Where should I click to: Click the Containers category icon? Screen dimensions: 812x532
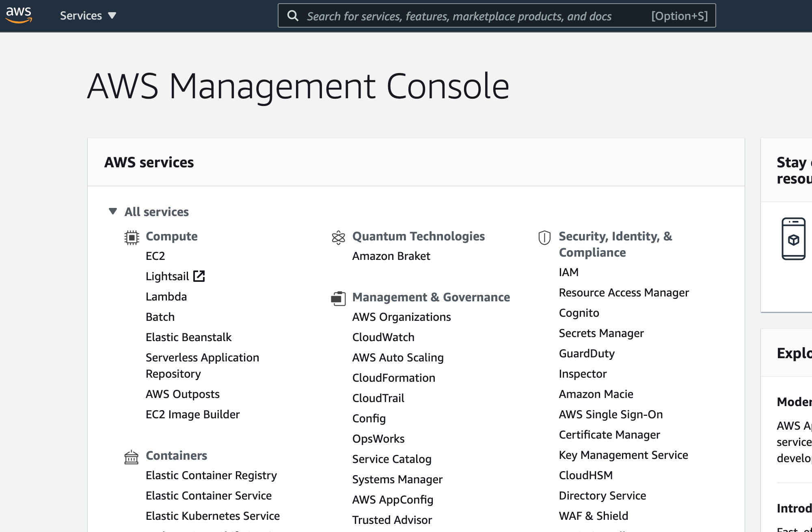pyautogui.click(x=131, y=457)
